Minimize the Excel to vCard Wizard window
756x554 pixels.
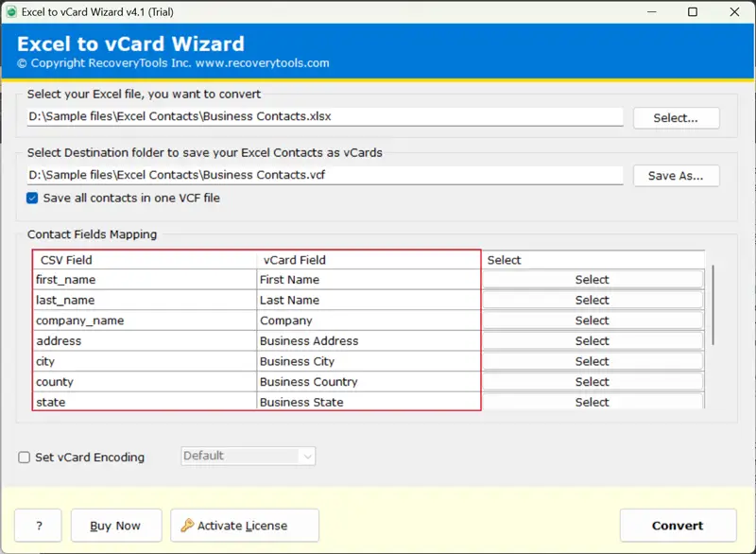pyautogui.click(x=650, y=12)
